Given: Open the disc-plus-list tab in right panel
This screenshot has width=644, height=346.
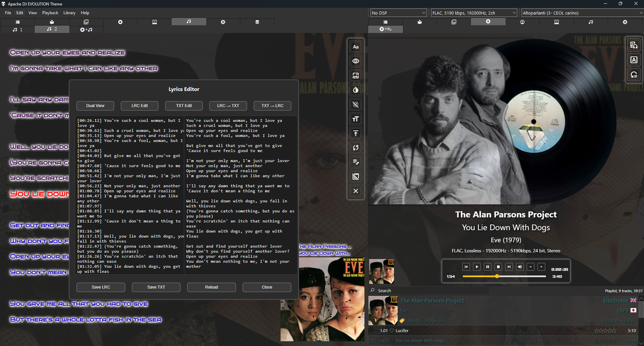Looking at the screenshot, I should click(385, 30).
